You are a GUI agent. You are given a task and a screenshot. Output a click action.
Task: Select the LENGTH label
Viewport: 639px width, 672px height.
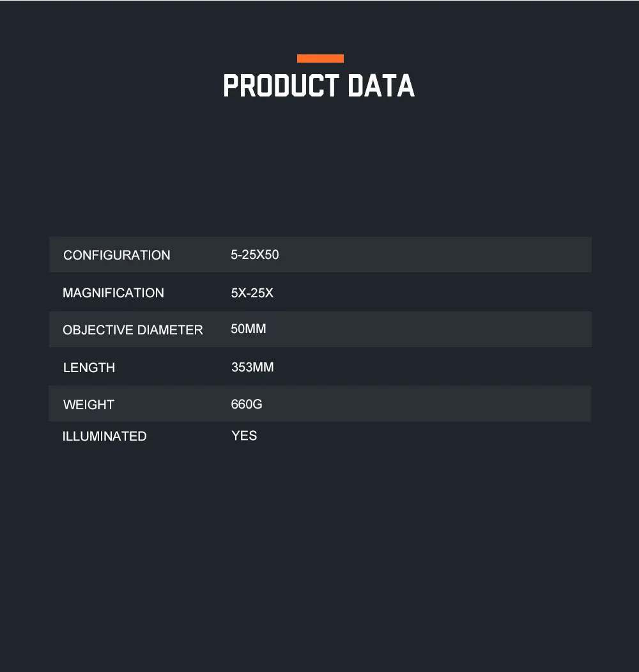[89, 368]
